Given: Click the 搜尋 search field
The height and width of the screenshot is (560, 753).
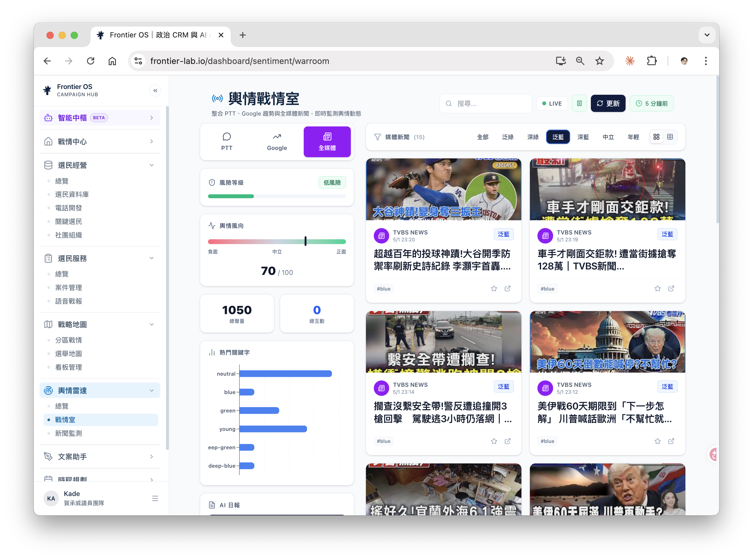Looking at the screenshot, I should pos(486,103).
